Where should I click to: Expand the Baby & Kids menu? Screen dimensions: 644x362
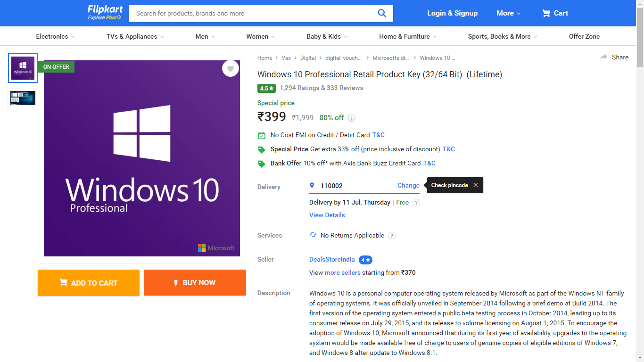point(327,36)
